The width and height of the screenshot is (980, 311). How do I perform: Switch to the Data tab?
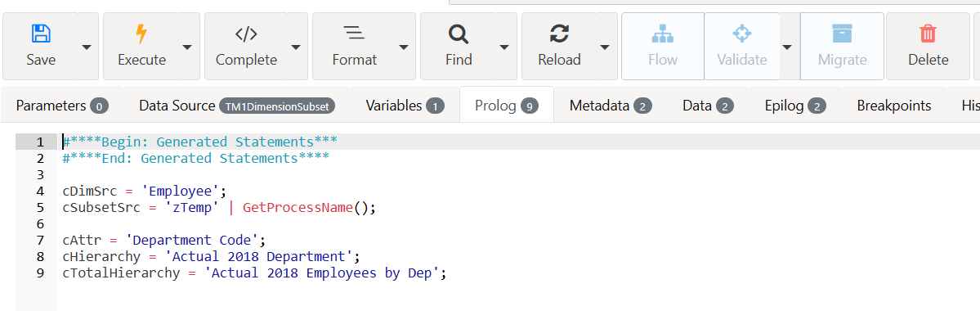tap(708, 106)
